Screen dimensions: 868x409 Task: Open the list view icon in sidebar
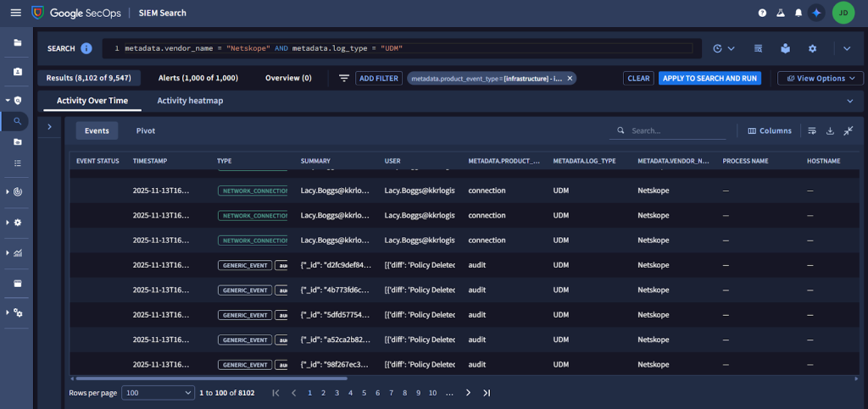[18, 163]
